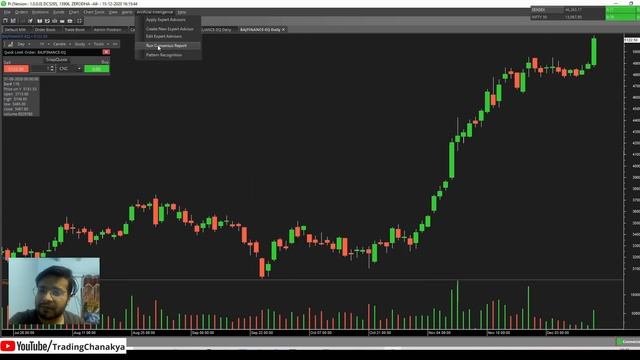Viewport: 640px width, 360px height.
Task: Increase quantity with the stepper arrow
Action: point(52,67)
